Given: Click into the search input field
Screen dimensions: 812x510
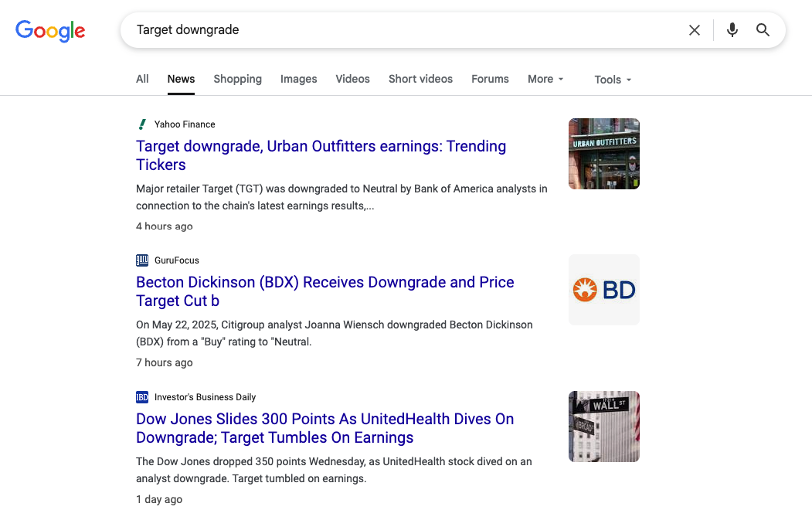Looking at the screenshot, I should pos(402,30).
